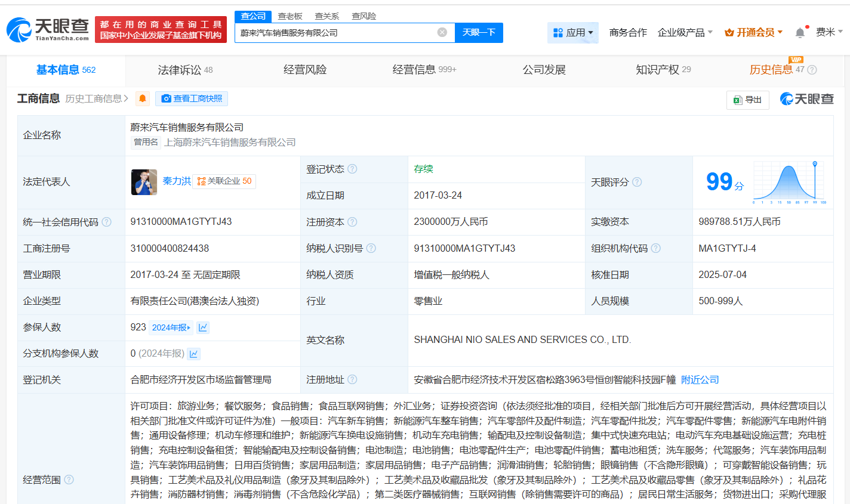Click 合肥市经济开发区市场监督管理局 text
Screen dimensions: 850x504
201,379
